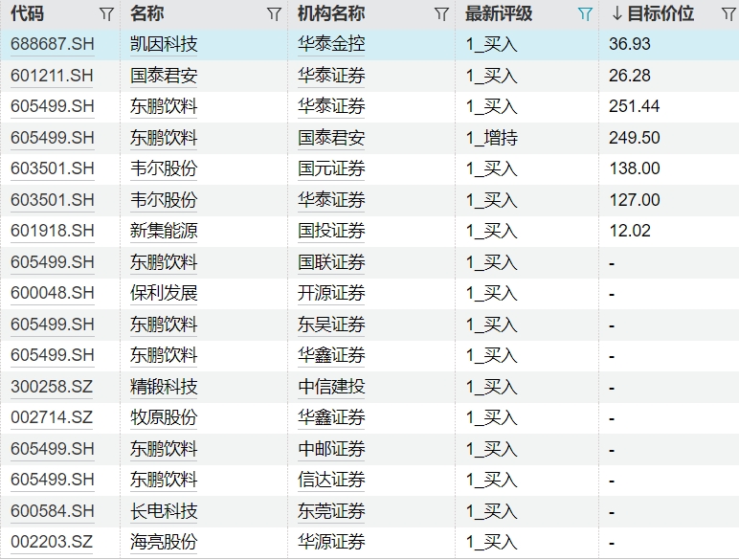Open stock name link 国泰君安
739x560 pixels.
[164, 76]
